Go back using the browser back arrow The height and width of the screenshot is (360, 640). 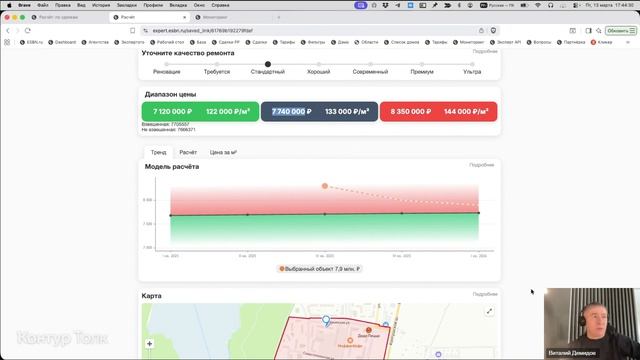pyautogui.click(x=8, y=31)
